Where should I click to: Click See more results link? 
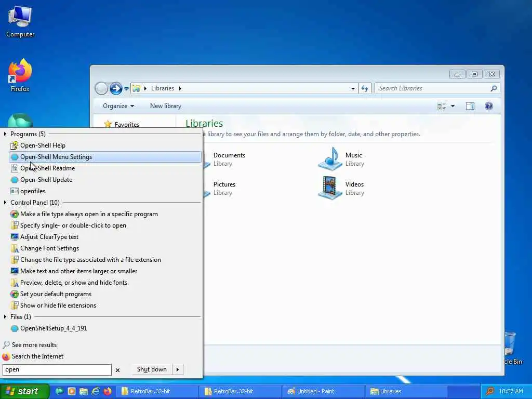click(x=34, y=345)
